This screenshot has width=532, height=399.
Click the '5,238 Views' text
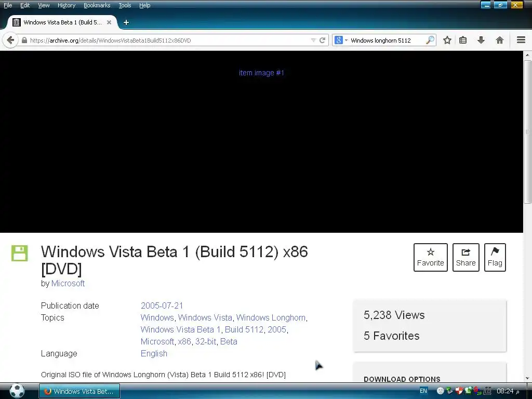pos(394,315)
